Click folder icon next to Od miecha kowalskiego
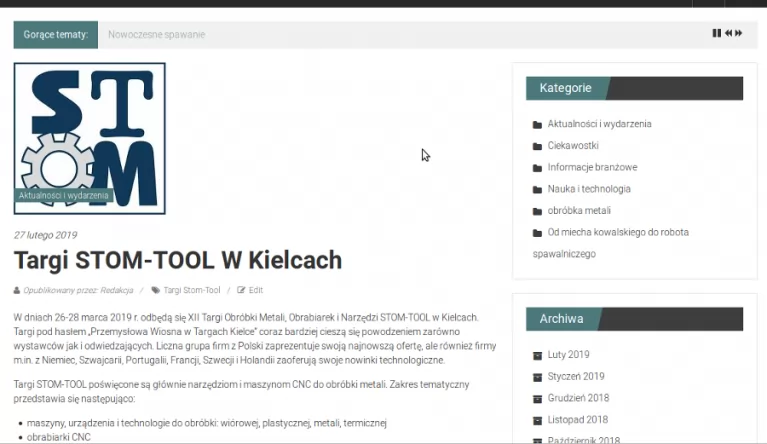Viewport: 767px width, 444px height. tap(537, 233)
